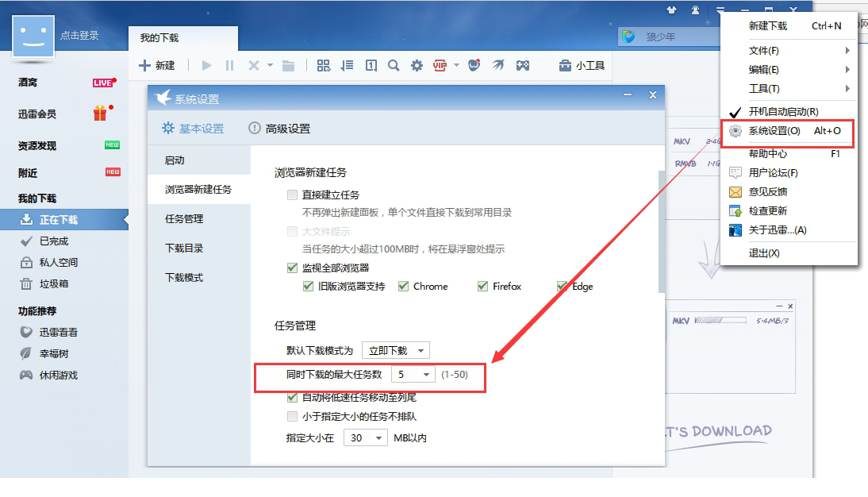Click the search magnifier icon in toolbar
Screen dimensions: 868x497
pos(393,66)
